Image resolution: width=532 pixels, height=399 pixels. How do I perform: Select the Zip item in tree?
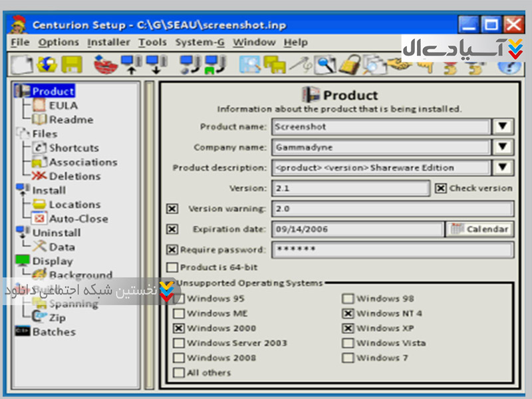pyautogui.click(x=57, y=318)
